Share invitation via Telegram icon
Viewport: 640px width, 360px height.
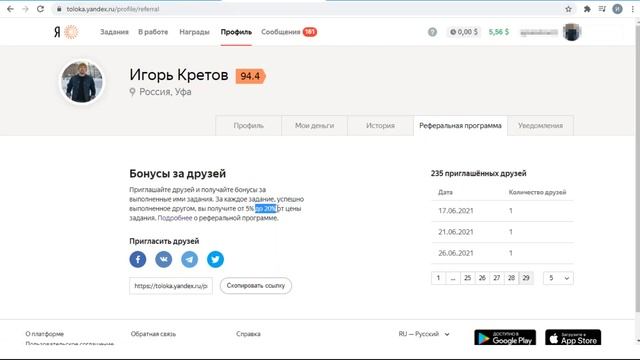(189, 259)
